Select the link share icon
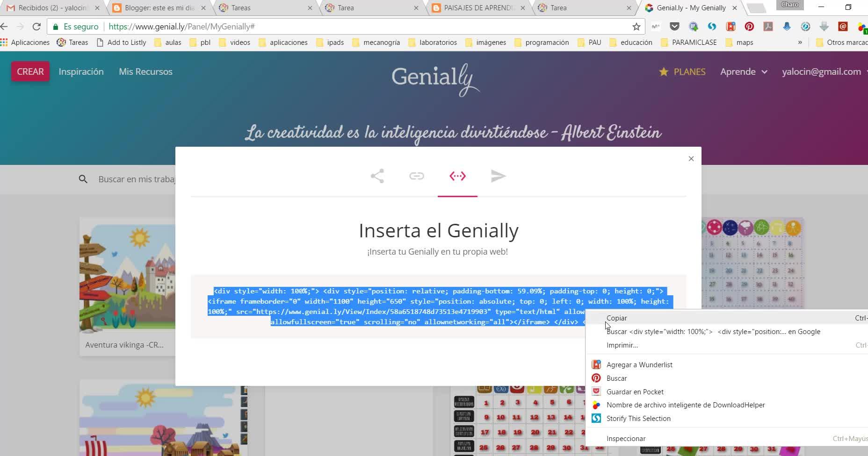 tap(417, 176)
